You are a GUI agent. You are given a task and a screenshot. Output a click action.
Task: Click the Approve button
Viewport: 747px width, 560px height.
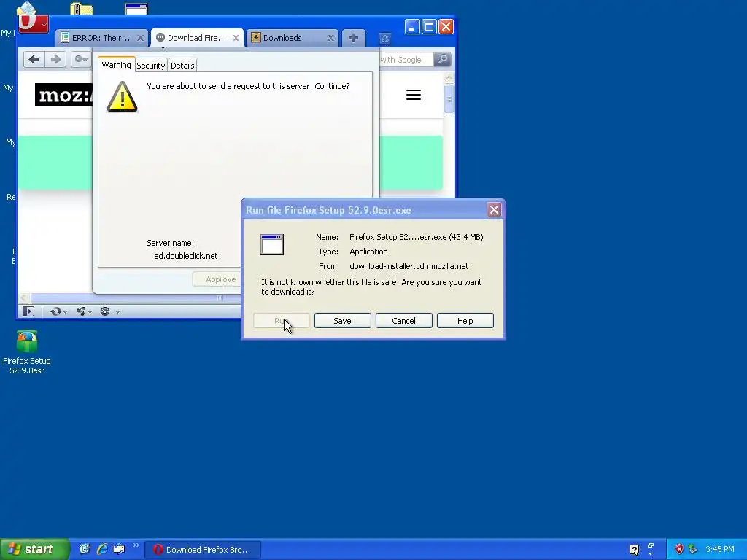pos(217,279)
